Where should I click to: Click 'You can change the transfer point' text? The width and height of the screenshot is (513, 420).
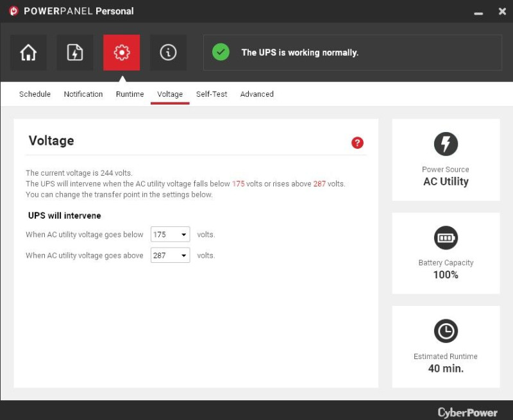coord(119,195)
